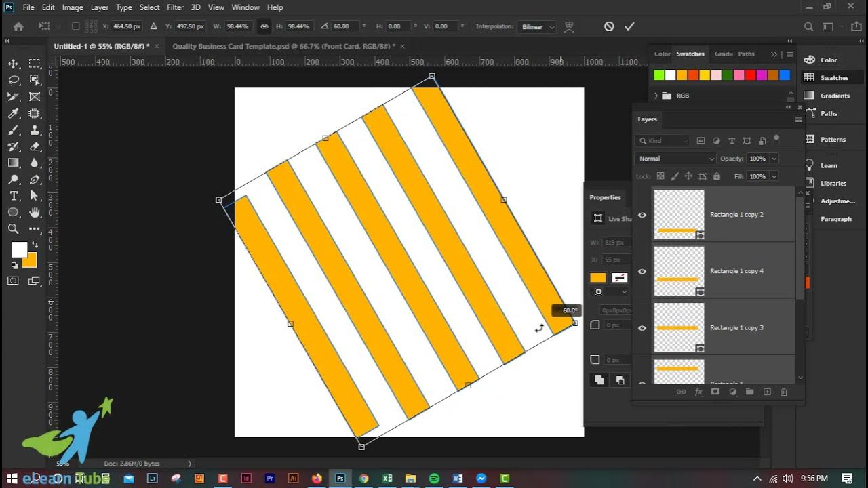The width and height of the screenshot is (868, 488).
Task: Commit the transform with checkmark
Action: tap(629, 26)
